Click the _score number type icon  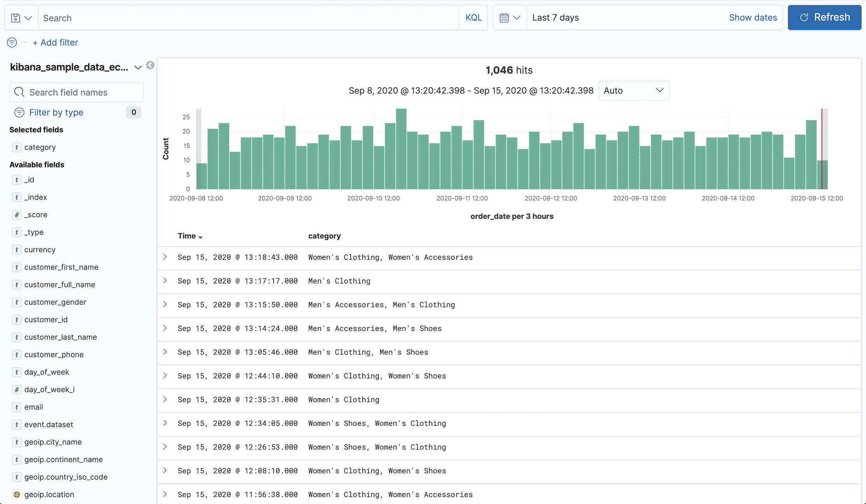(17, 215)
